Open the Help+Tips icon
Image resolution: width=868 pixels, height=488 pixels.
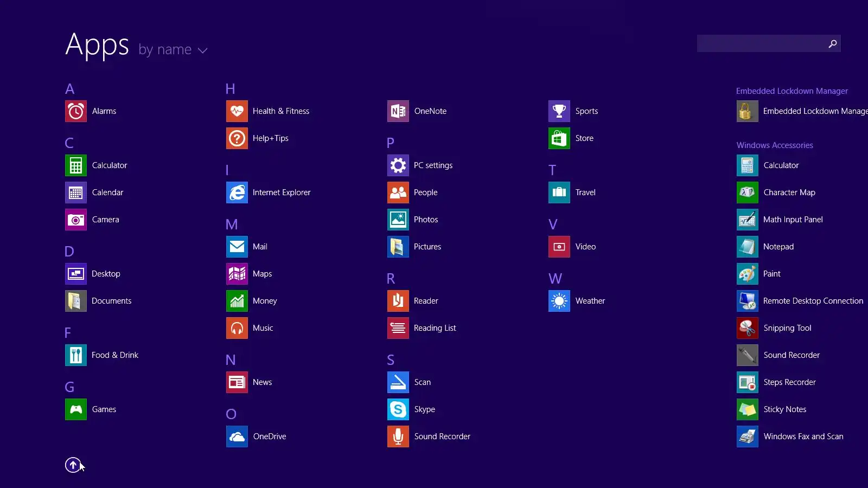pos(237,138)
